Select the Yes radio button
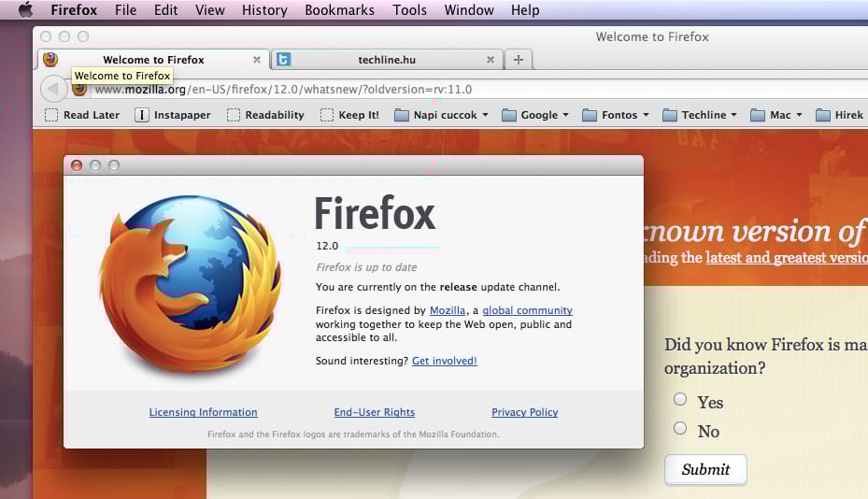This screenshot has height=499, width=868. point(680,399)
